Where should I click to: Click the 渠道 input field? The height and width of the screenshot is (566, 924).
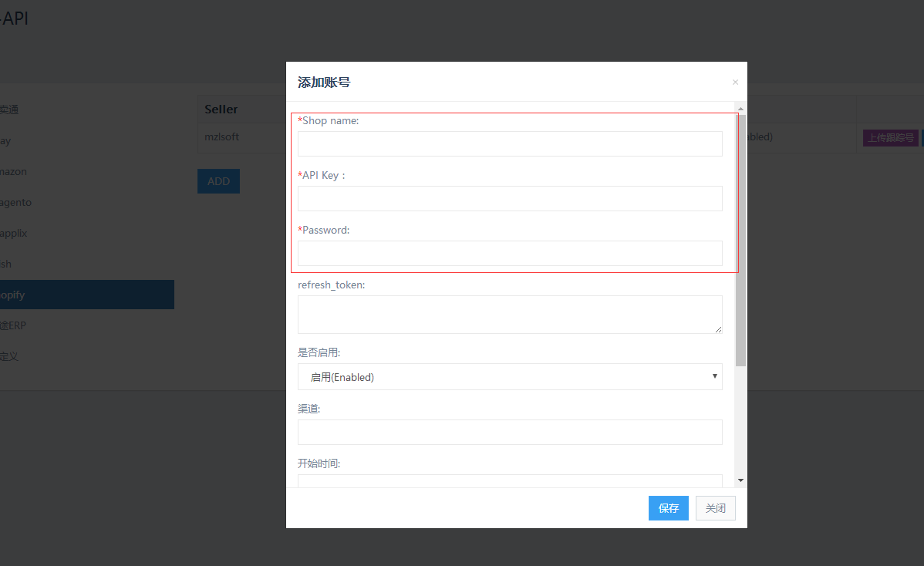[x=510, y=433]
